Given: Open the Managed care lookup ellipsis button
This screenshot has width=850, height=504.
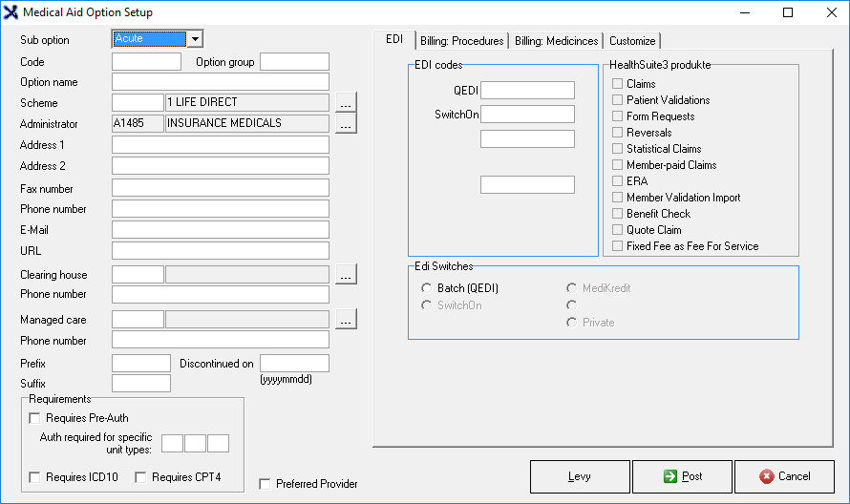Looking at the screenshot, I should (x=346, y=321).
